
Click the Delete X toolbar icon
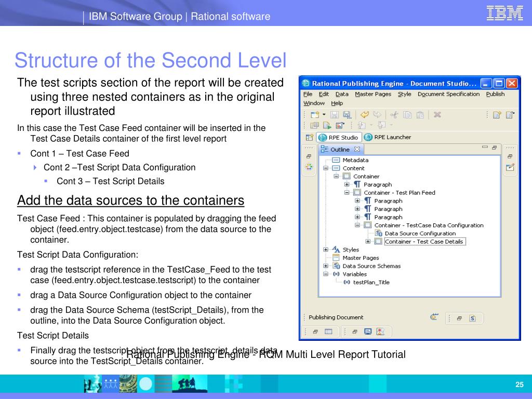pos(437,115)
